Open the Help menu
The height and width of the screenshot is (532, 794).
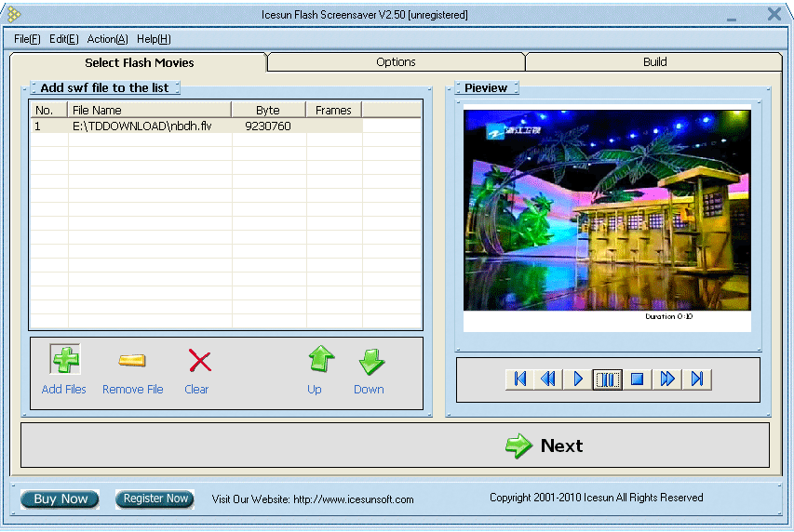pos(154,39)
